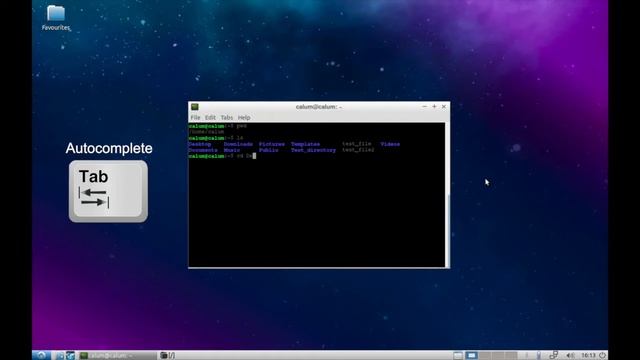This screenshot has height=360, width=640.
Task: Maximize the calum@calum terminal window
Action: [434, 107]
